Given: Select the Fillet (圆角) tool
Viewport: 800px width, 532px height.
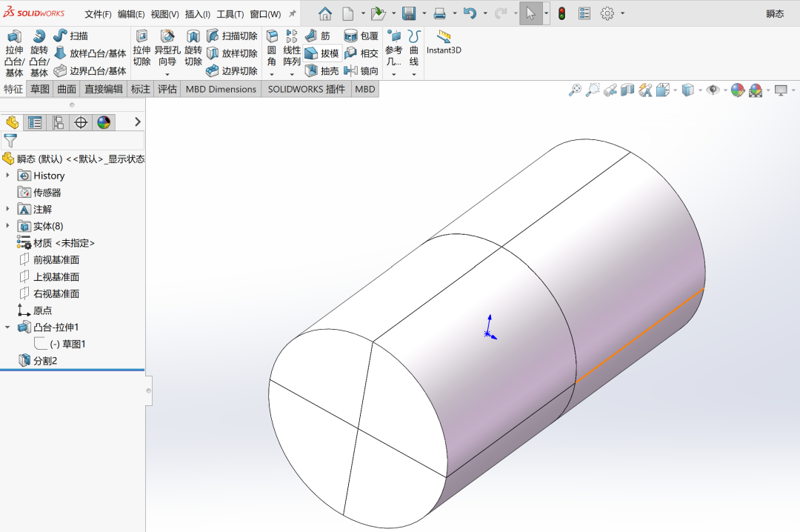Looking at the screenshot, I should [x=272, y=48].
